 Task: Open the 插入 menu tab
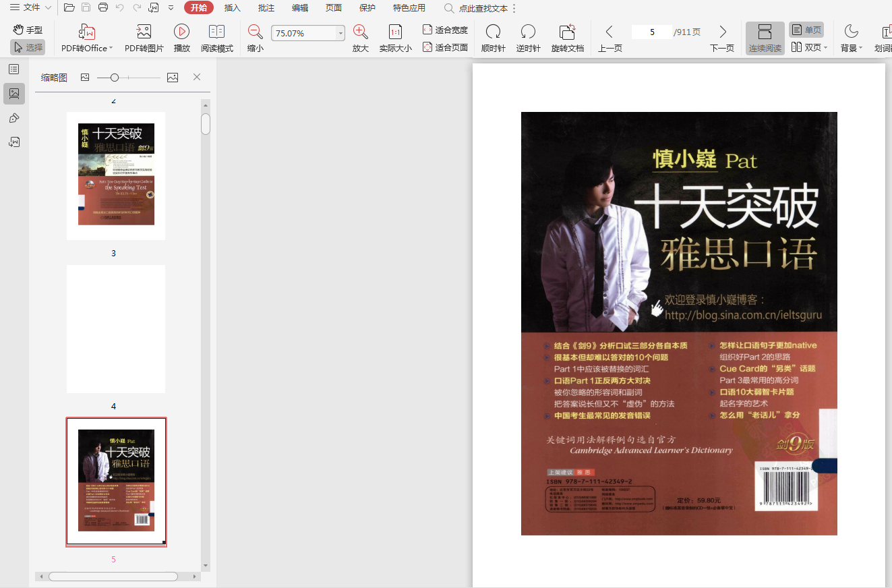coord(232,8)
